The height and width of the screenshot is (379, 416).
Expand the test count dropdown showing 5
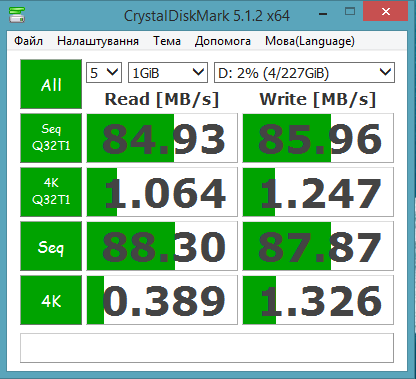point(104,72)
